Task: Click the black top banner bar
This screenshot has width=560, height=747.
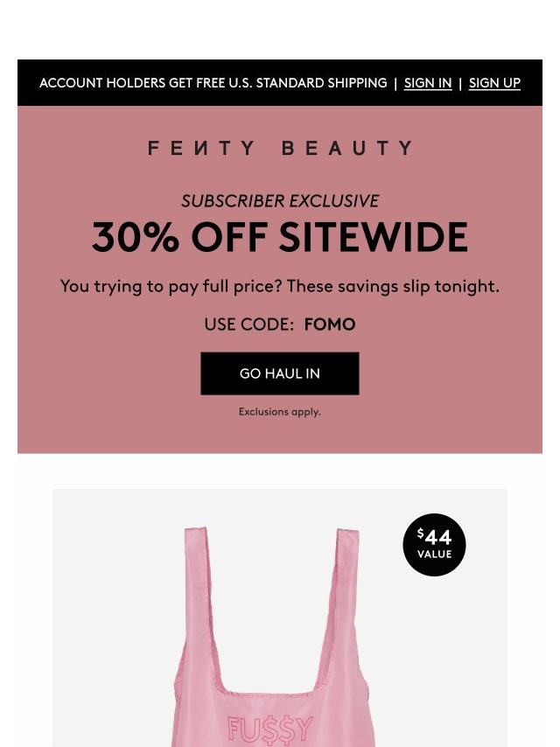Action: (x=280, y=83)
